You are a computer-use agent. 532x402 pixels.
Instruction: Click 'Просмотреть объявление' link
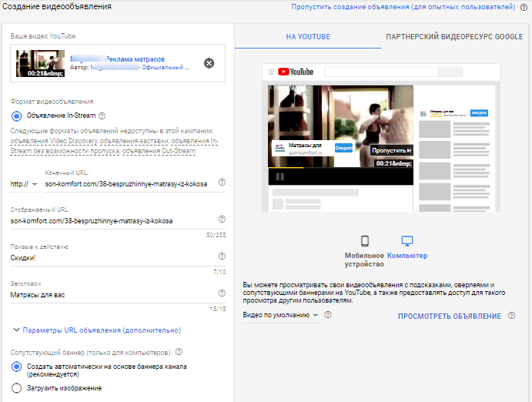click(449, 316)
